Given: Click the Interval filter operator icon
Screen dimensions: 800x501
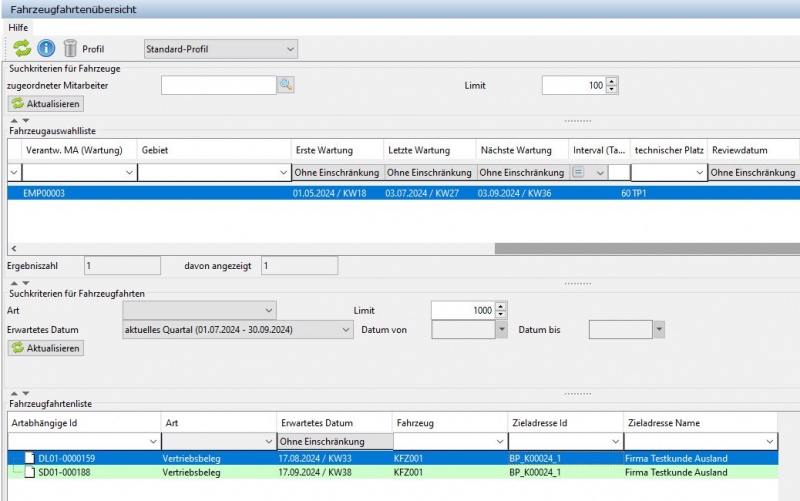Looking at the screenshot, I should [x=578, y=172].
